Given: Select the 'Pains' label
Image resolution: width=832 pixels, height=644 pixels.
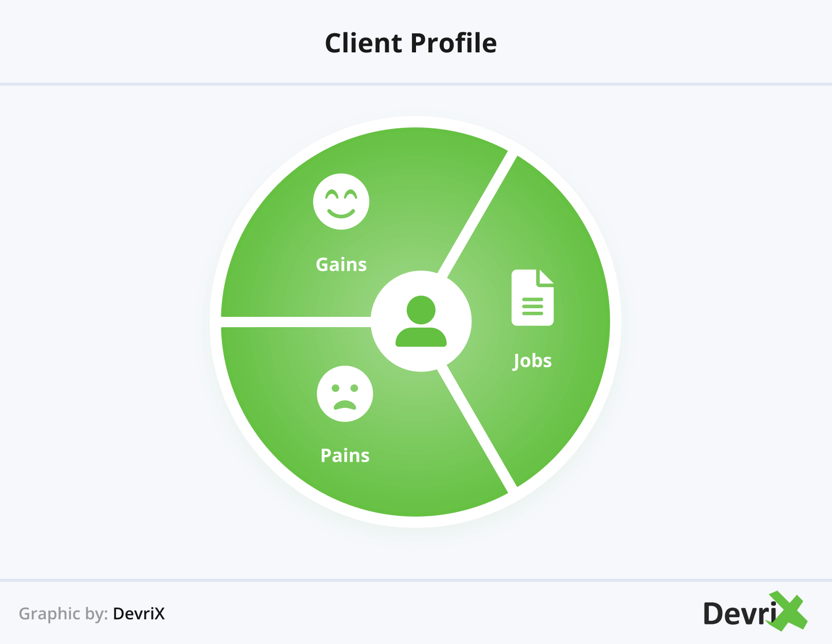Looking at the screenshot, I should pos(345,456).
